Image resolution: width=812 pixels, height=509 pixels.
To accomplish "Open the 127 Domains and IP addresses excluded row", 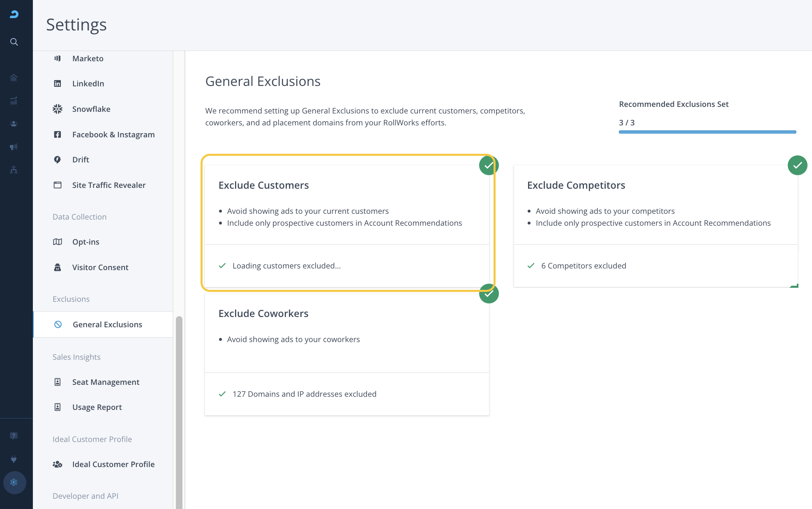I will coord(304,394).
